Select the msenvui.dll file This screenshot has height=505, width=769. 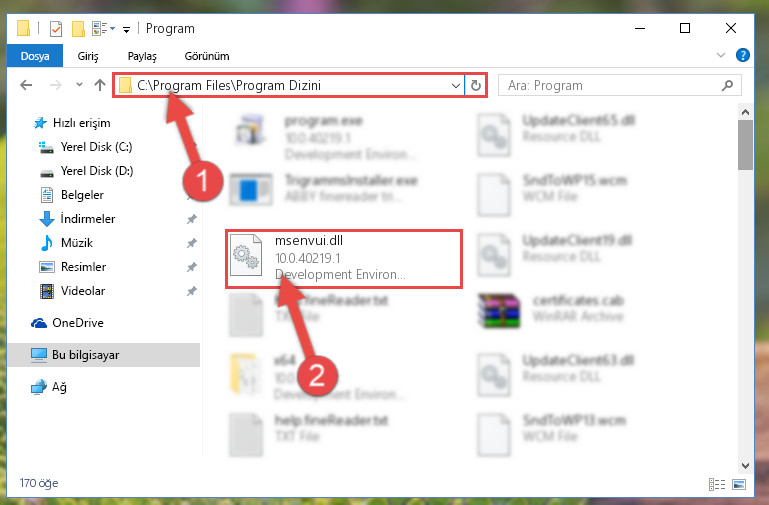tap(344, 258)
